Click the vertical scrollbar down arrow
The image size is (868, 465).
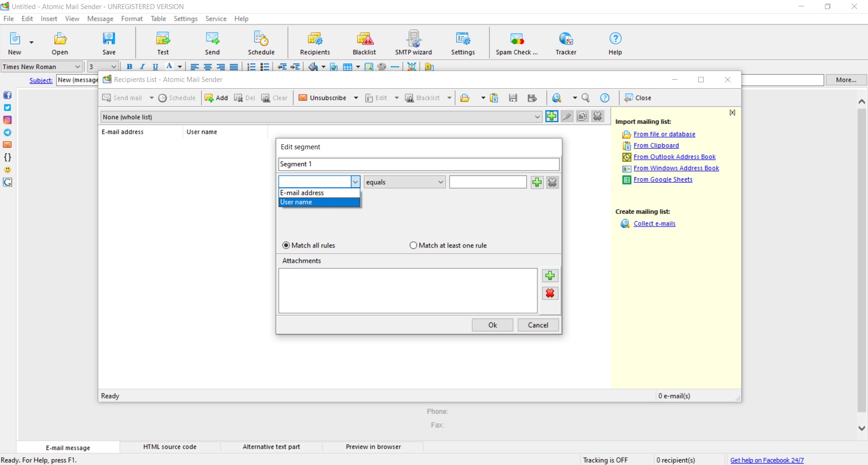point(862,428)
